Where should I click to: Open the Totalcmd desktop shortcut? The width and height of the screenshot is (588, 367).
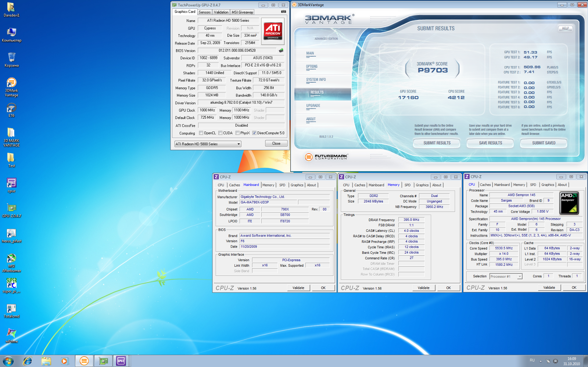[x=11, y=311]
